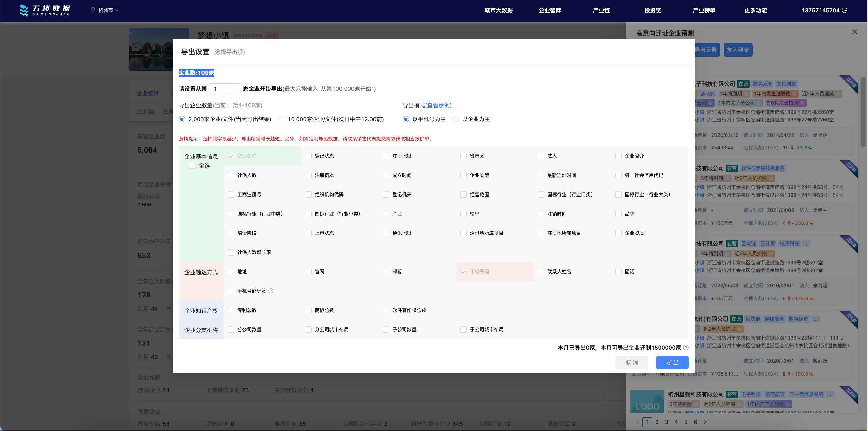Open 城市大数据 in top navigation
868x431 pixels.
(498, 11)
